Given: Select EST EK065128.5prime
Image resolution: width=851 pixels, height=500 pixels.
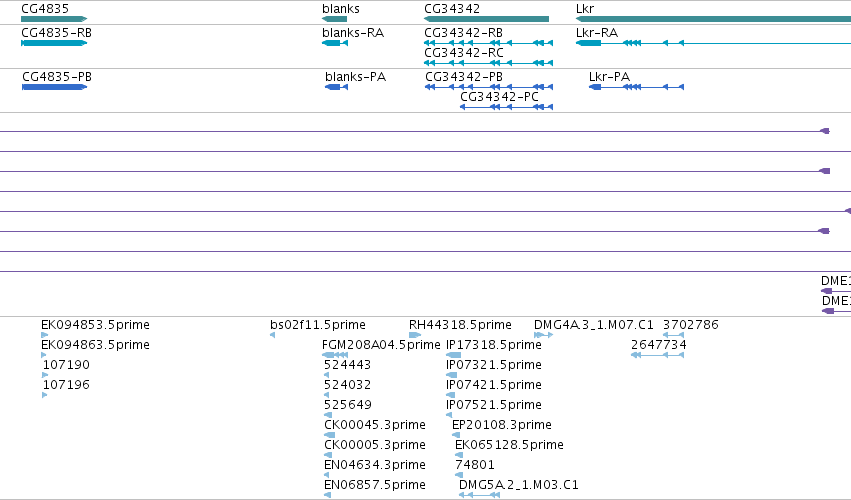Looking at the screenshot, I should [x=510, y=445].
